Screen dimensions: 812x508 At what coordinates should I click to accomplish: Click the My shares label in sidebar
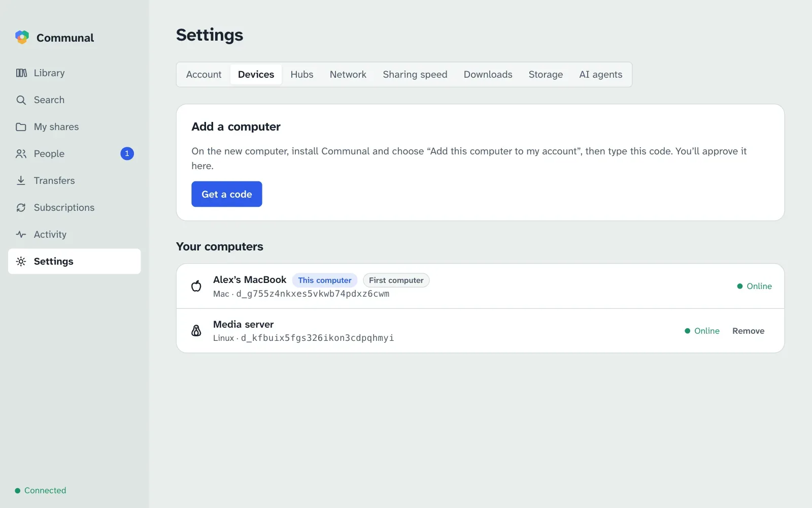[x=56, y=126]
